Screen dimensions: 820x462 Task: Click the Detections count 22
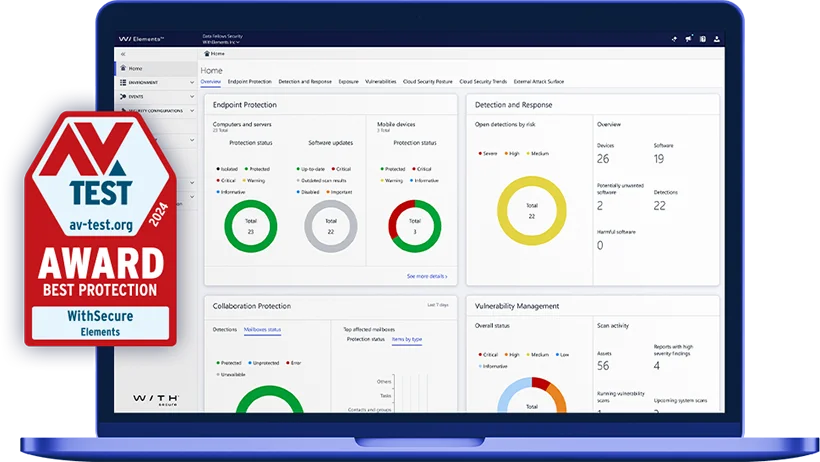[659, 206]
